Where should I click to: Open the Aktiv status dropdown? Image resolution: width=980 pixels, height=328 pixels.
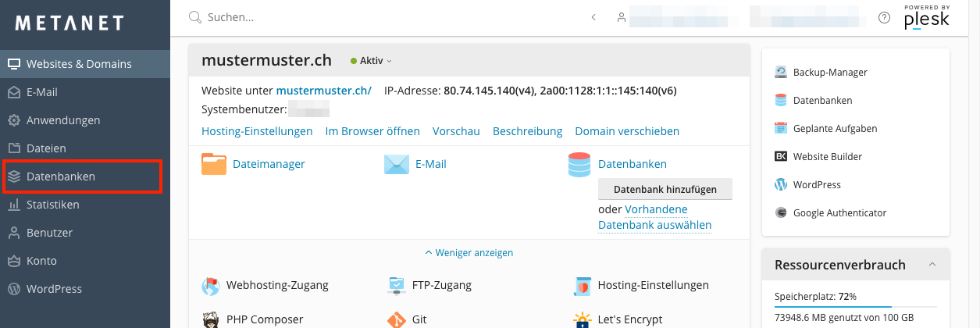click(x=372, y=61)
